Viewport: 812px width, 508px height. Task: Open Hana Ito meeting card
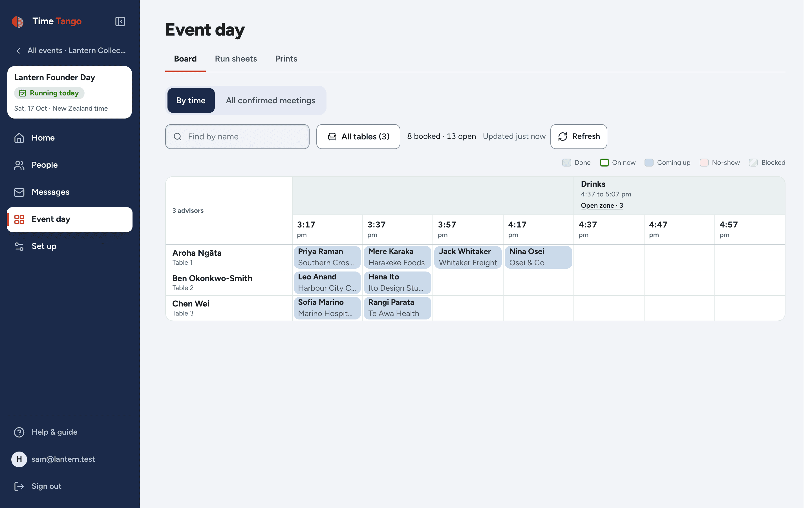click(397, 283)
